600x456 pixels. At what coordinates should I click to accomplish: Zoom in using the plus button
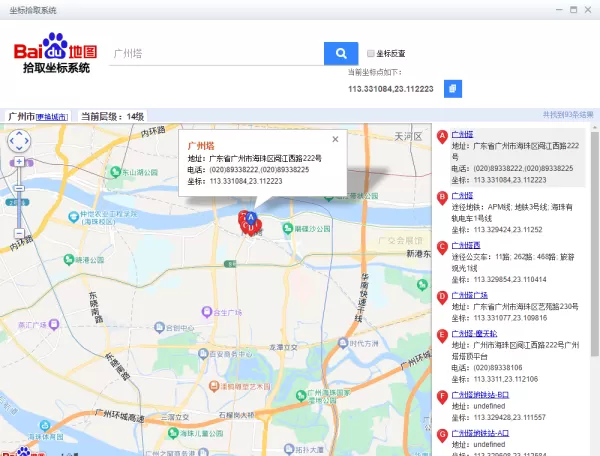[19, 161]
